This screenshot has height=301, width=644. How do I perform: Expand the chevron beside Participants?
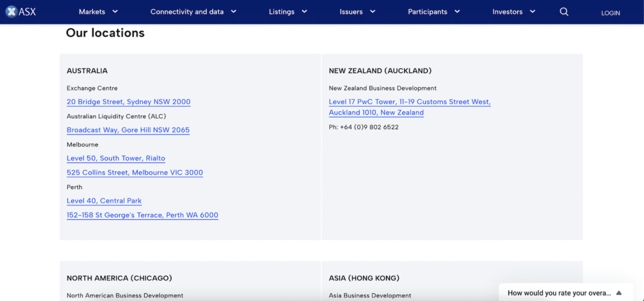[x=457, y=11]
